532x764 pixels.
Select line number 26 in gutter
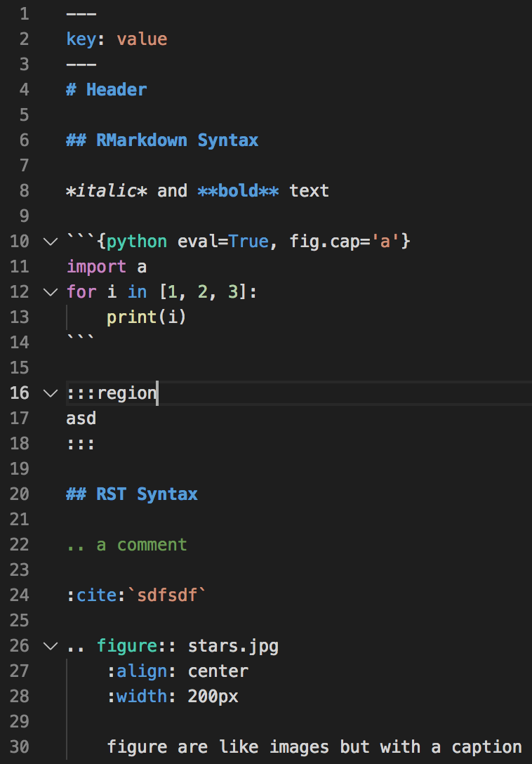click(20, 647)
